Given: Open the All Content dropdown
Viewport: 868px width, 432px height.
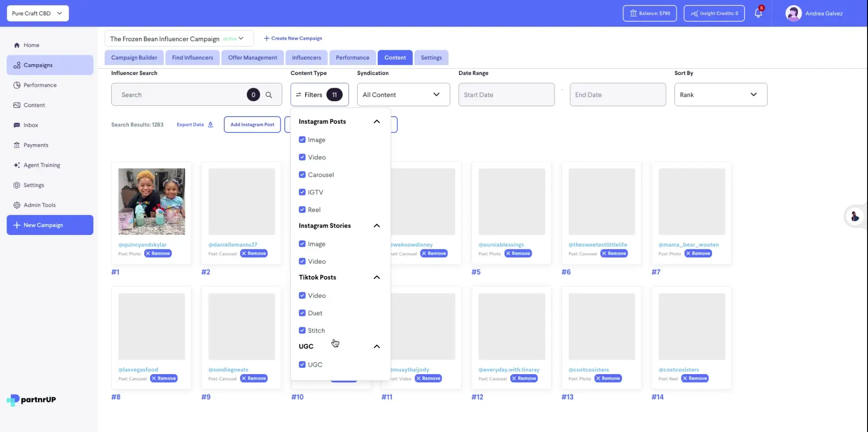Looking at the screenshot, I should (403, 94).
